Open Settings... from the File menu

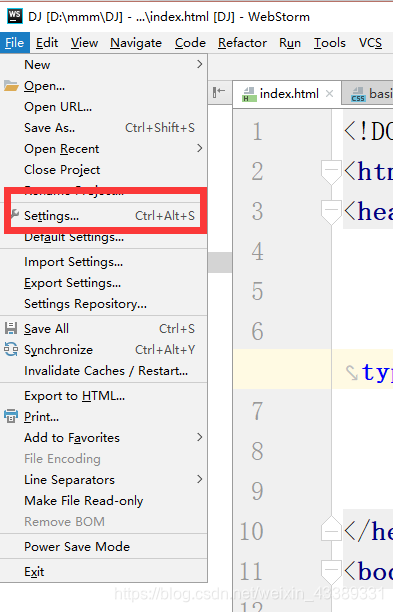(103, 215)
